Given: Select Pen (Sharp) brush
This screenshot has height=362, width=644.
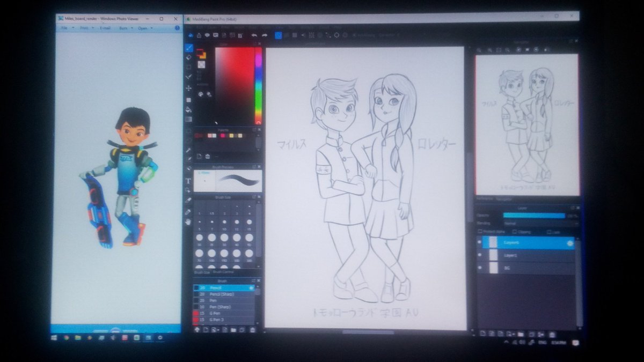Looking at the screenshot, I should coord(224,307).
